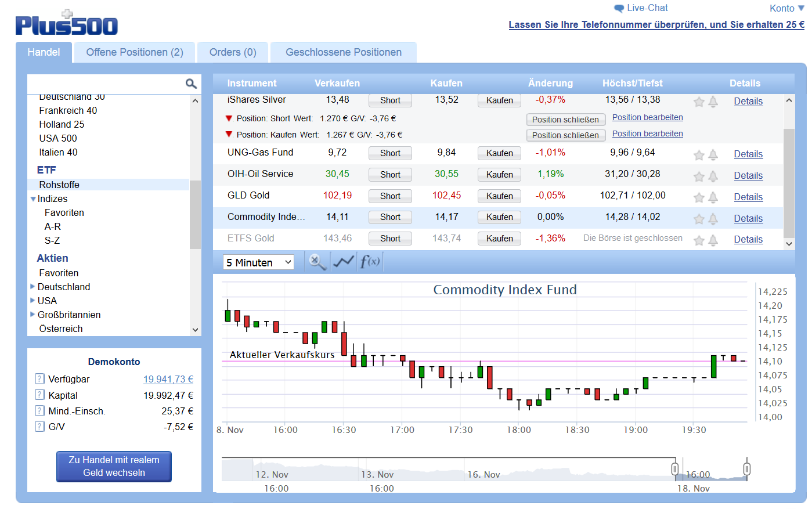Click help icon next to Verfügbar
The height and width of the screenshot is (509, 812).
pos(39,379)
